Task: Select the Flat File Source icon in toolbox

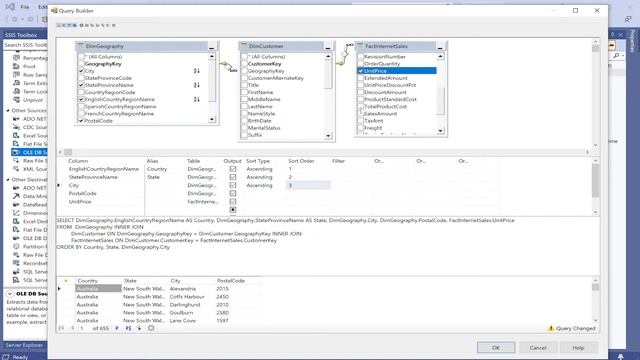Action: (16, 144)
